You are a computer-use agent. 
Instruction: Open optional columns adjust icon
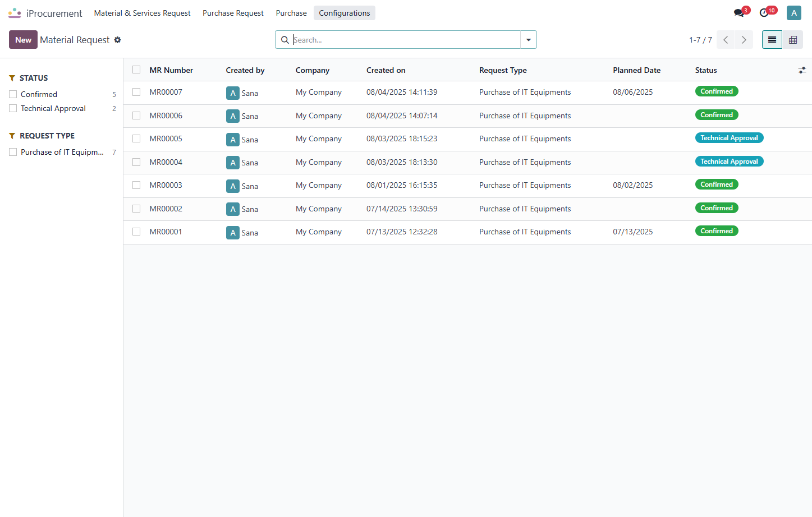[x=802, y=70]
